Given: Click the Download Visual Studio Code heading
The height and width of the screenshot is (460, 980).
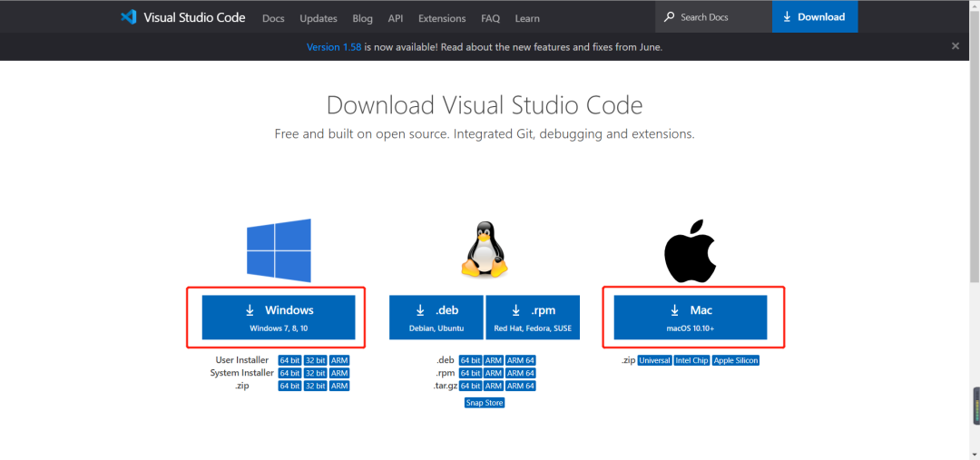Looking at the screenshot, I should [x=485, y=105].
